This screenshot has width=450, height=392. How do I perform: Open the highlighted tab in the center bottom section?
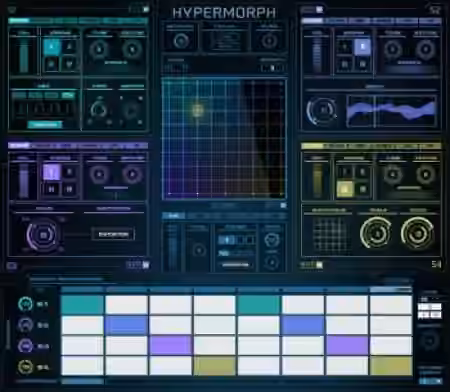pos(174,216)
